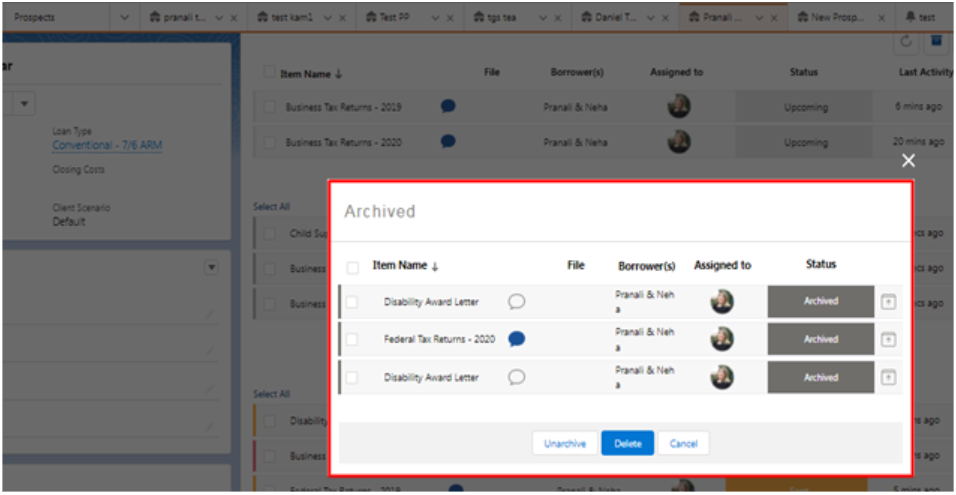Click assignee avatar on archived Federal Tax Returns - 2020
This screenshot has height=495, width=956.
point(722,339)
